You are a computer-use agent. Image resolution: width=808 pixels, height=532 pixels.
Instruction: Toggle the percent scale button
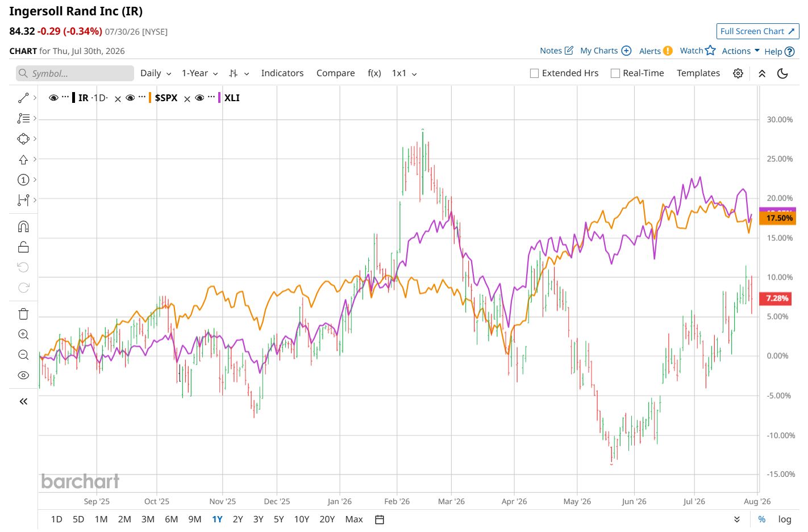click(762, 519)
